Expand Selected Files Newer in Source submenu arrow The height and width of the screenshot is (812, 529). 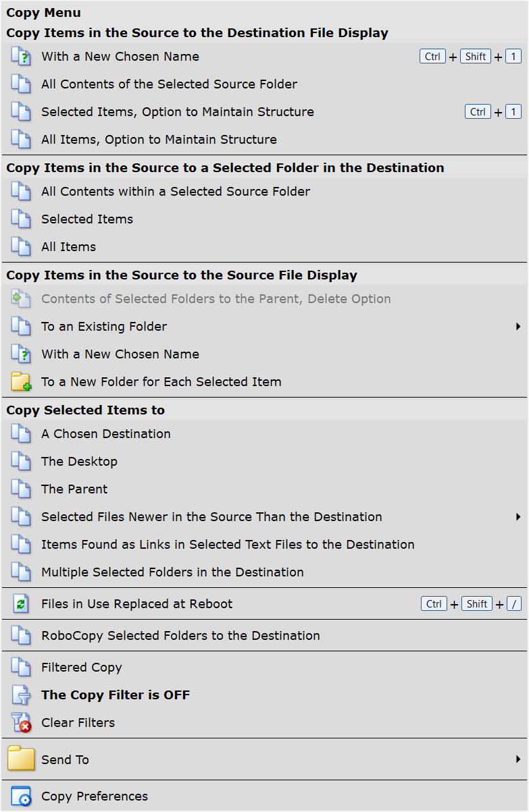coord(518,517)
